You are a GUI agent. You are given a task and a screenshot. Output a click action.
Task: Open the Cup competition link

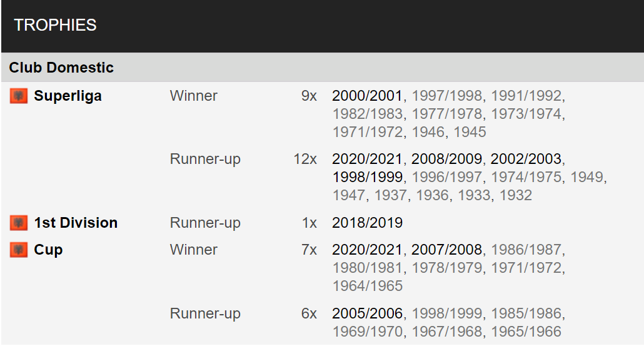pos(48,250)
